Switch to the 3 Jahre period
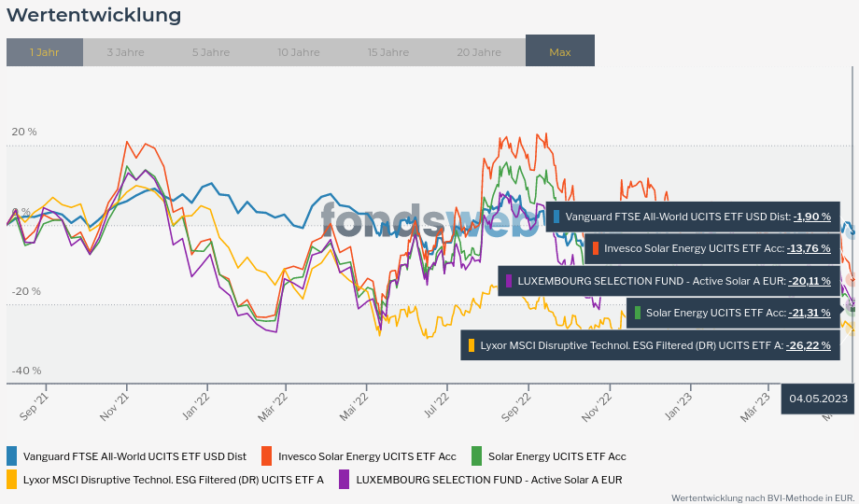This screenshot has width=859, height=504. click(125, 52)
